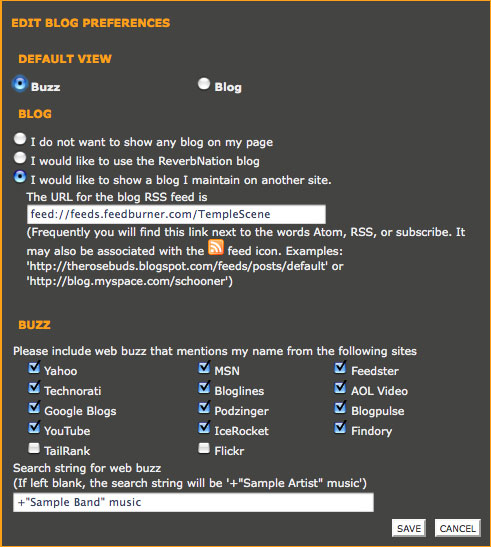Click the 'BUZZ' section heading
This screenshot has width=491, height=547.
pyautogui.click(x=34, y=325)
